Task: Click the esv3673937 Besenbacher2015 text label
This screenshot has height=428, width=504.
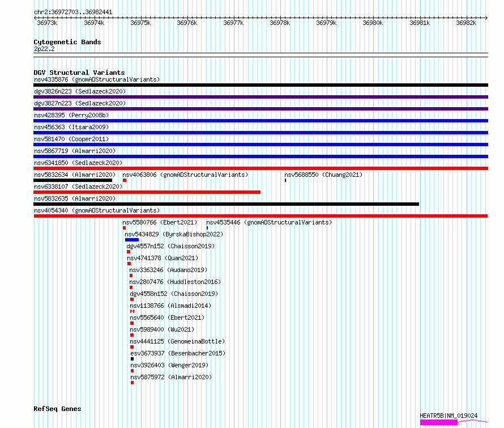Action: pyautogui.click(x=178, y=353)
